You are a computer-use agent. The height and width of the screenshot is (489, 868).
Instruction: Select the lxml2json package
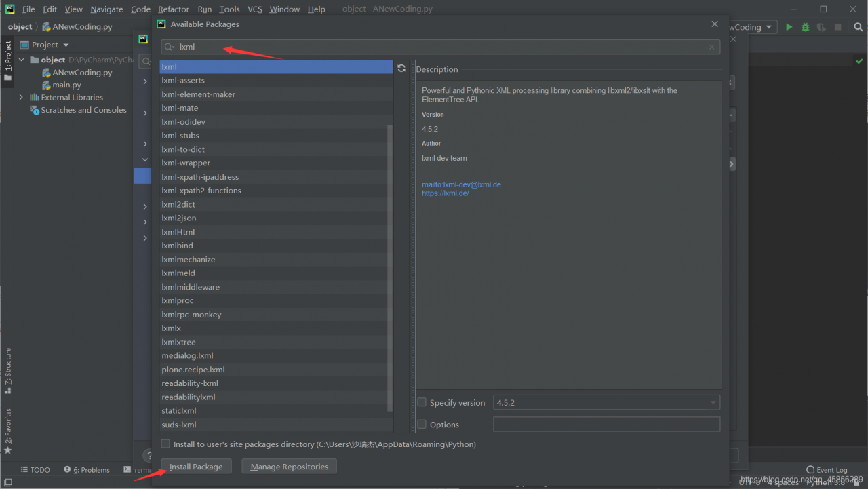[x=273, y=218]
